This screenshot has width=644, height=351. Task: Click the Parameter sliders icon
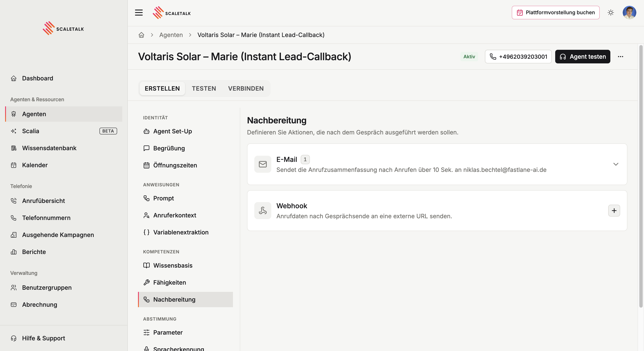point(147,332)
